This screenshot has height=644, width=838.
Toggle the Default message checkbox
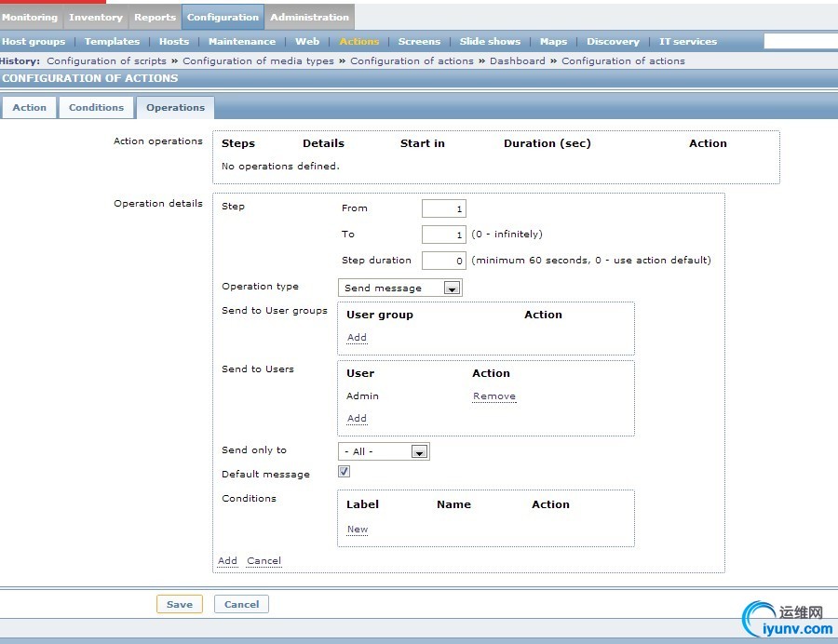(344, 472)
